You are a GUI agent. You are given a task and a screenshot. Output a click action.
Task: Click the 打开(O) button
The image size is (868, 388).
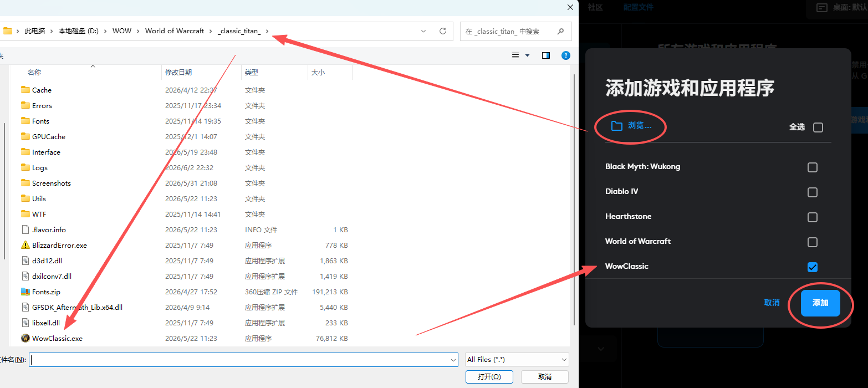(489, 376)
